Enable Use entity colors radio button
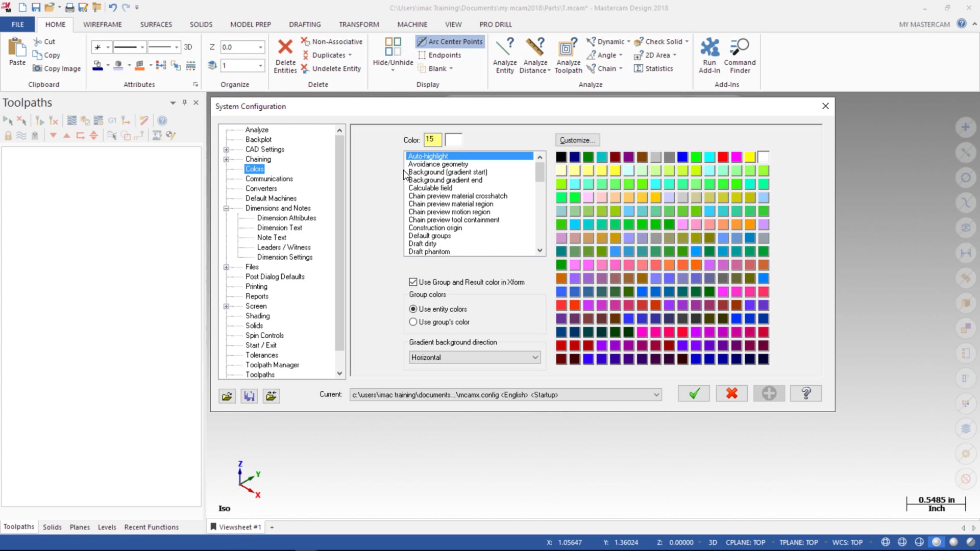The image size is (980, 551). point(413,309)
